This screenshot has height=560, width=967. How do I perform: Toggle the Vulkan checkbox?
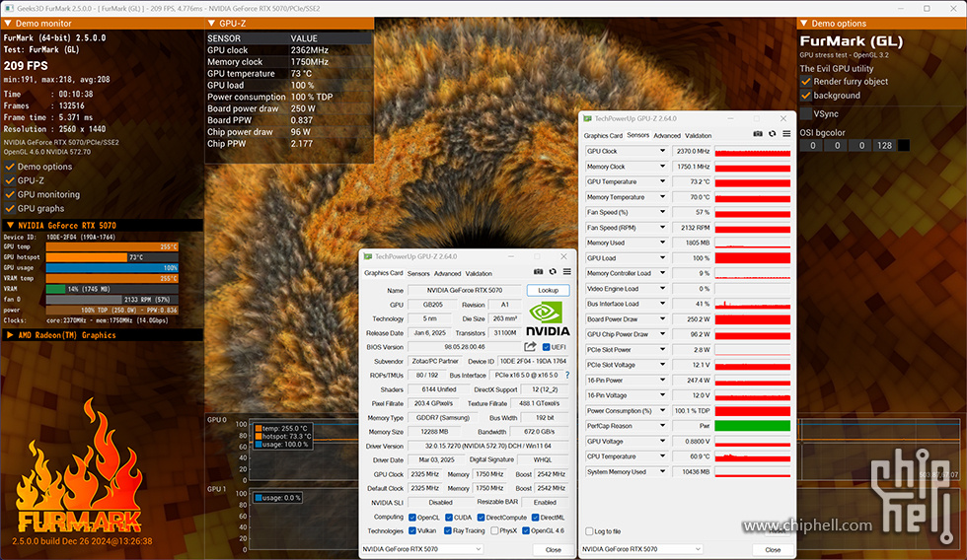(x=412, y=530)
